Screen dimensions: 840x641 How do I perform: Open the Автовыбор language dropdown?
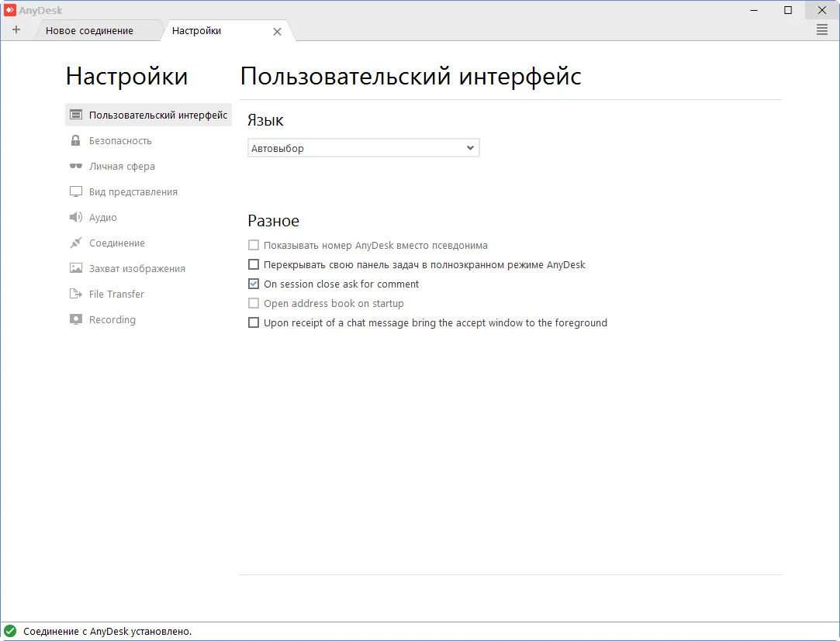point(363,148)
